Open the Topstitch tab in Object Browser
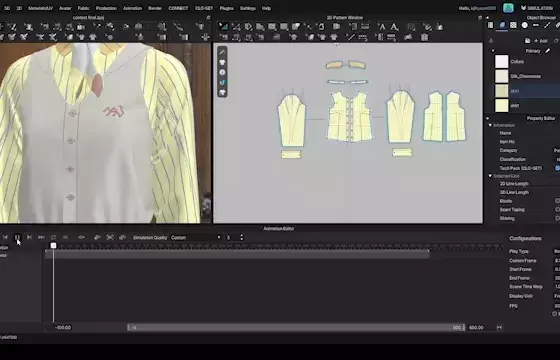560x360 pixels. pos(547,25)
